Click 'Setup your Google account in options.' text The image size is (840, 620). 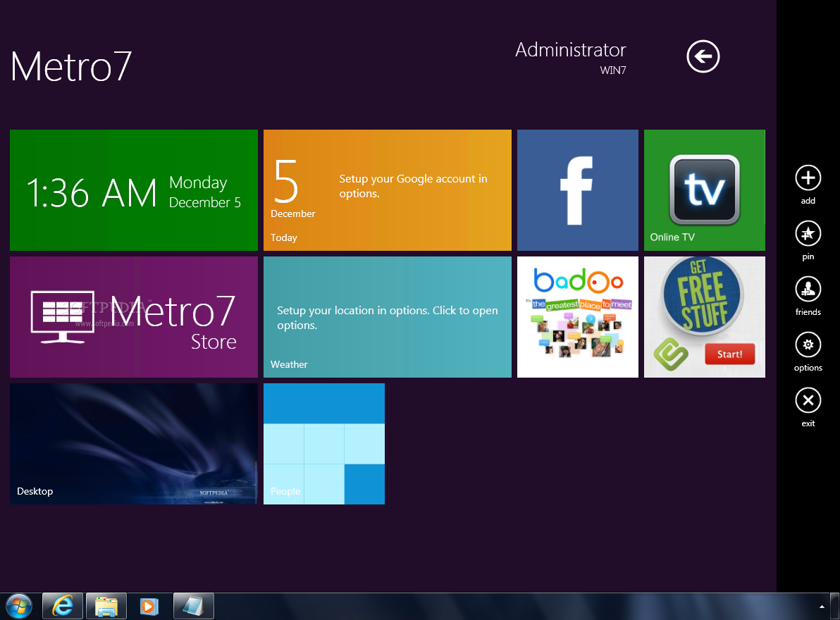pyautogui.click(x=413, y=186)
